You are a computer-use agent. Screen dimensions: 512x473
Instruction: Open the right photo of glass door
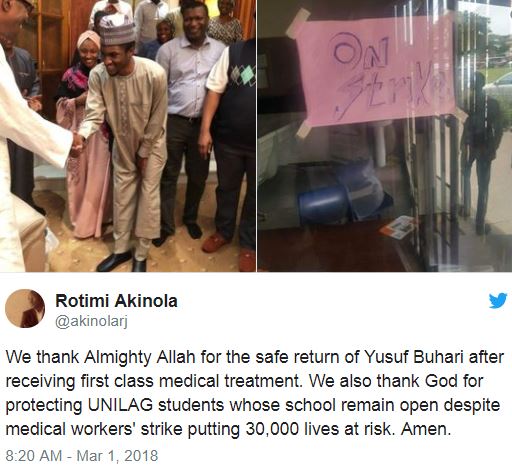385,136
